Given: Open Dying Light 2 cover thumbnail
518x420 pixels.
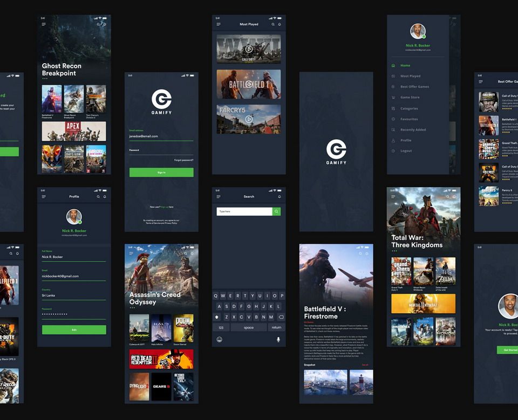Looking at the screenshot, I should click(139, 387).
